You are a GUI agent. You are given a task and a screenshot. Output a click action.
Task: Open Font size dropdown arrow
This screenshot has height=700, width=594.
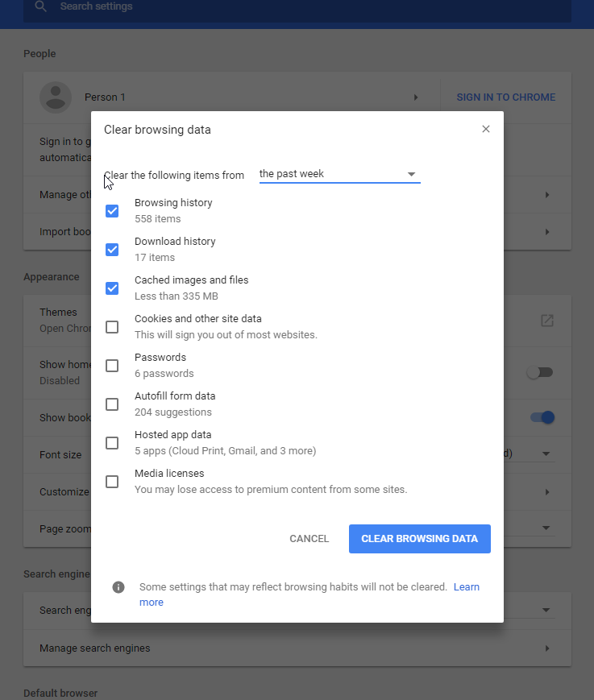tap(546, 454)
